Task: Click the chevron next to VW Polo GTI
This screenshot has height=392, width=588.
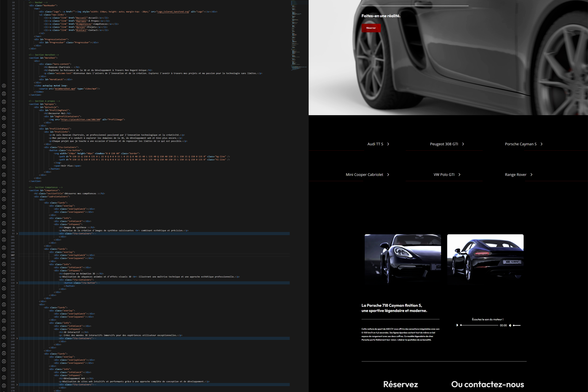Action: pos(459,175)
